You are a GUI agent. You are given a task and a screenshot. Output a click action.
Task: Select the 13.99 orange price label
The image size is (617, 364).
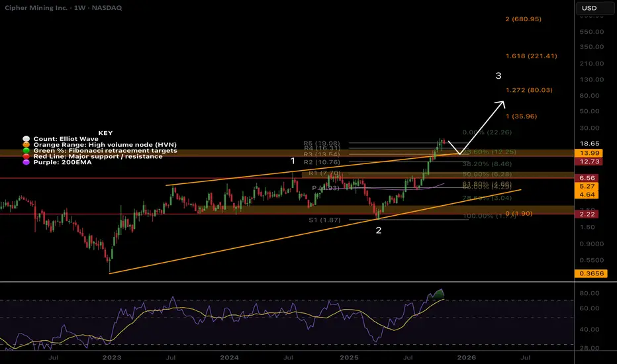coord(589,153)
